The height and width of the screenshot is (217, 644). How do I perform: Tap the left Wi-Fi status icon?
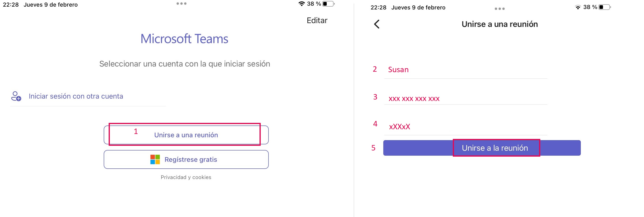coord(302,4)
